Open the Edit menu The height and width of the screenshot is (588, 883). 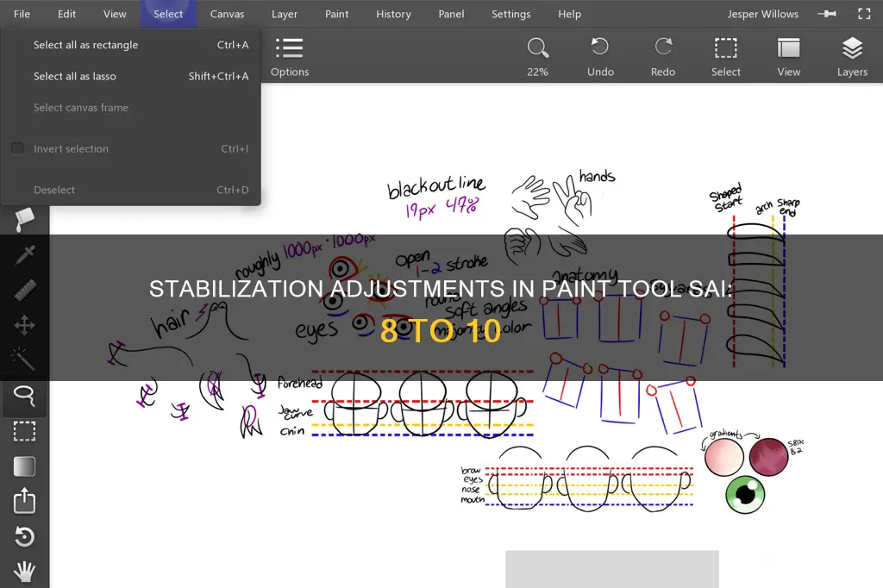click(66, 14)
